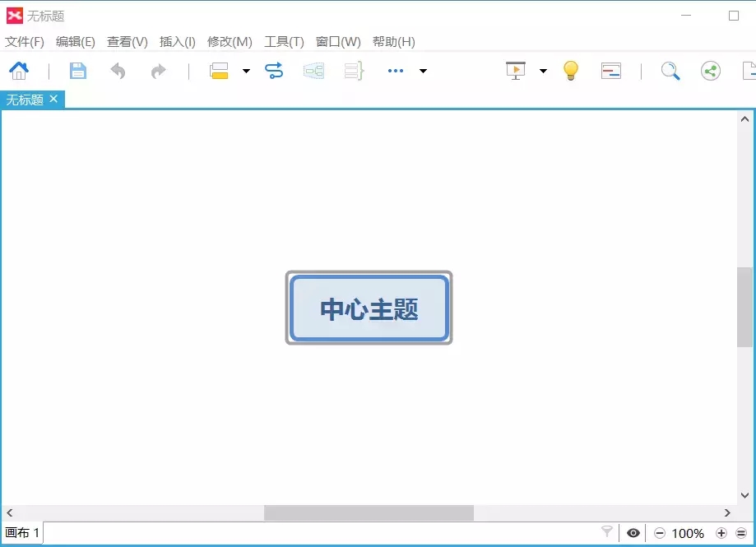Toggle the preview eye in the status bar
The image size is (756, 547).
click(633, 533)
